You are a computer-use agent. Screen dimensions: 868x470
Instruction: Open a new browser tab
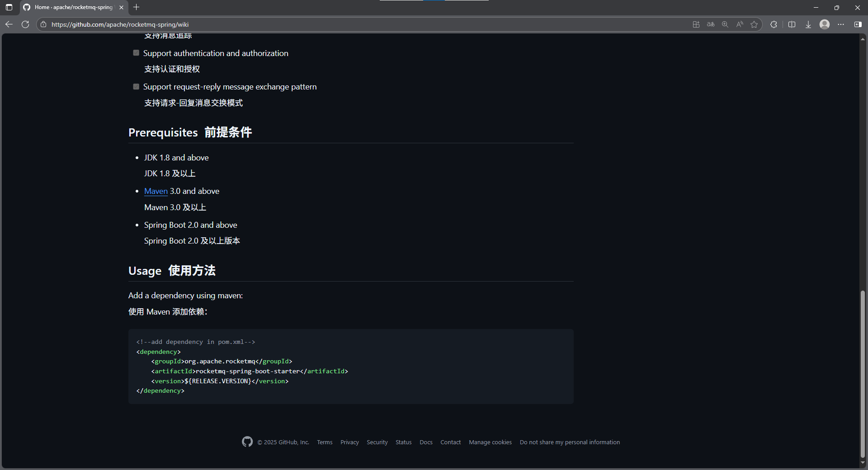pos(137,7)
